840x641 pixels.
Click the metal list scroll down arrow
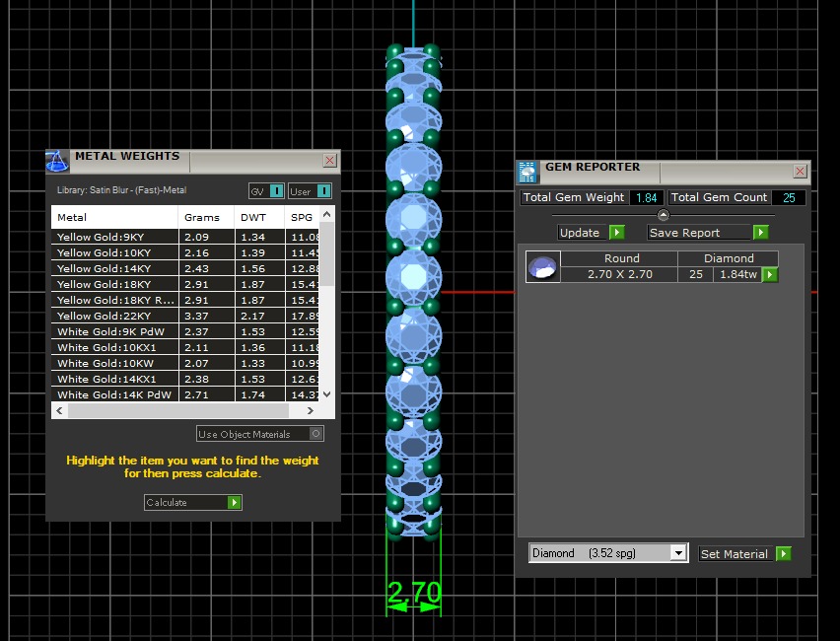pyautogui.click(x=326, y=393)
